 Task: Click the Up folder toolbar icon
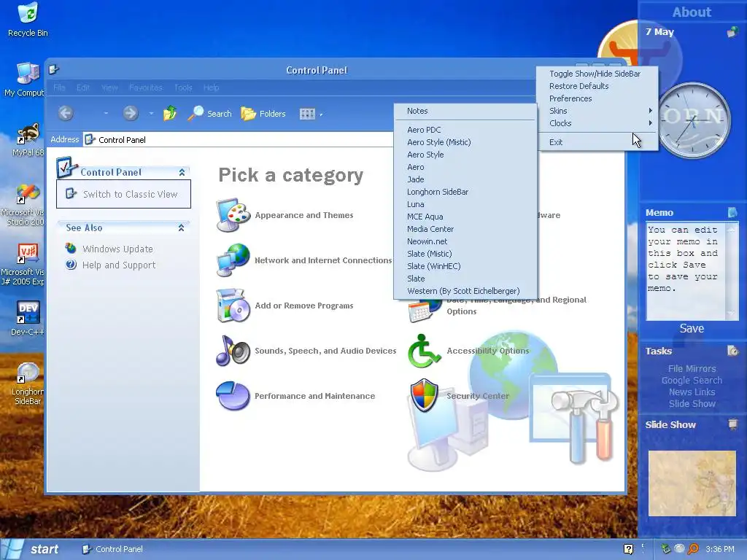click(x=170, y=113)
